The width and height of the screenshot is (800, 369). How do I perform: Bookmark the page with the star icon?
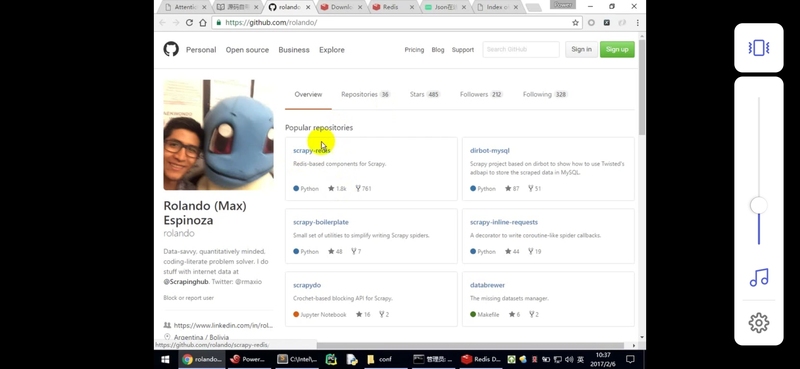click(576, 22)
